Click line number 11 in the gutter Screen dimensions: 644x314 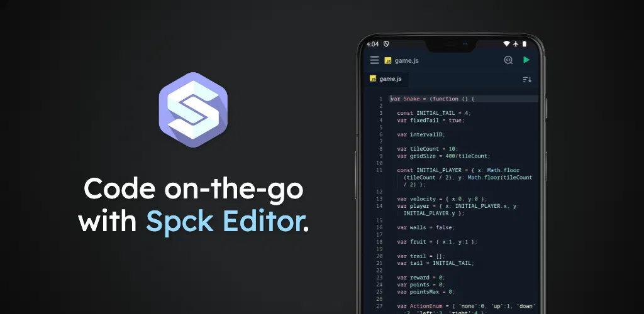[x=379, y=170]
